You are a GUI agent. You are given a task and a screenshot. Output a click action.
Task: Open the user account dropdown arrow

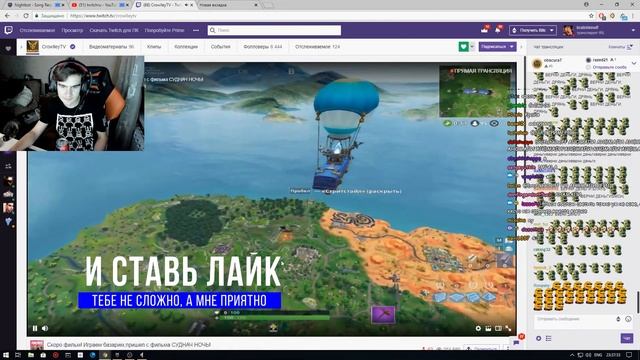click(x=633, y=30)
